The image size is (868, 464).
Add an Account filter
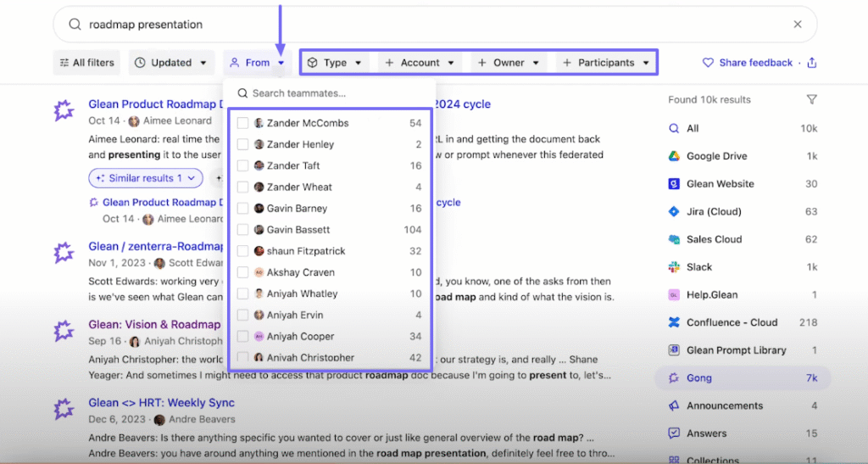420,63
